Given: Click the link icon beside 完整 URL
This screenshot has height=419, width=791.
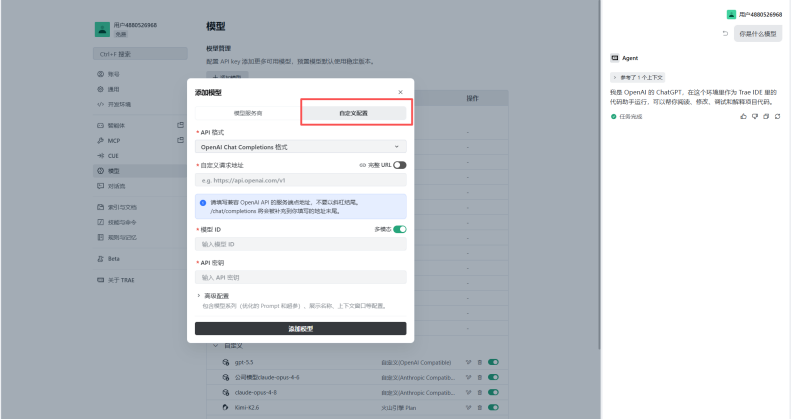Looking at the screenshot, I should 362,165.
